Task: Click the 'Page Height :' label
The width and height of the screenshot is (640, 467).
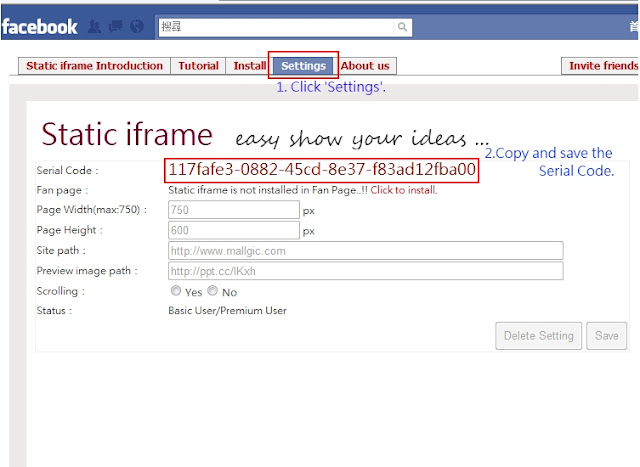Action: 69,230
